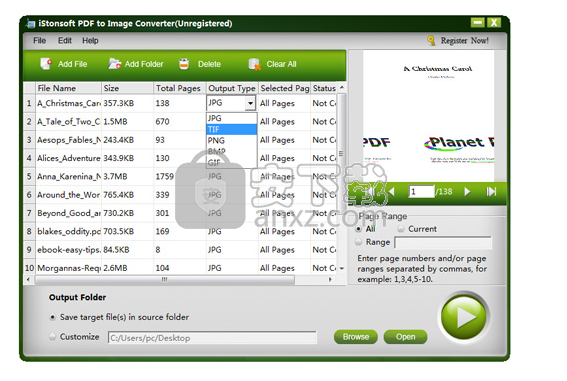Choose BMP in the dropdown list
Screen dimensions: 567x381
(231, 151)
